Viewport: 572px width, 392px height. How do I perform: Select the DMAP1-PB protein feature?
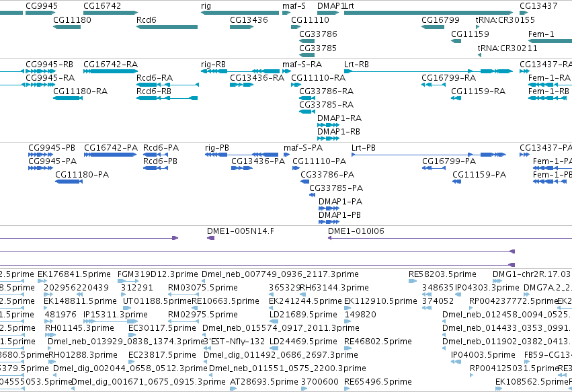point(329,222)
